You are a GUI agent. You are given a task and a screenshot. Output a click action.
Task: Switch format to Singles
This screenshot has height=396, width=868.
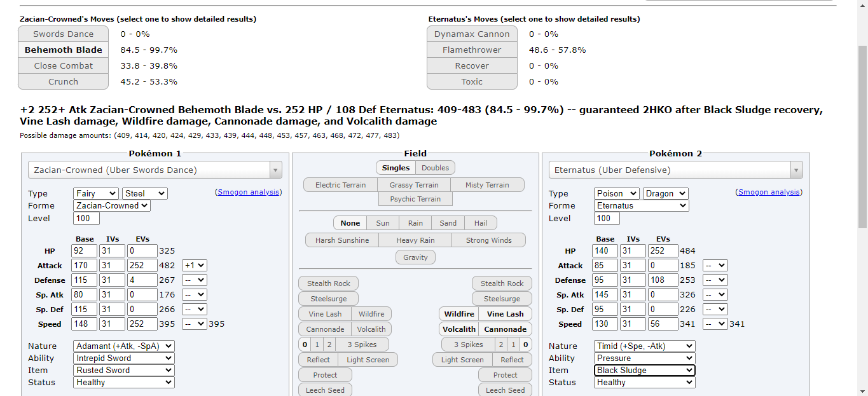(396, 168)
